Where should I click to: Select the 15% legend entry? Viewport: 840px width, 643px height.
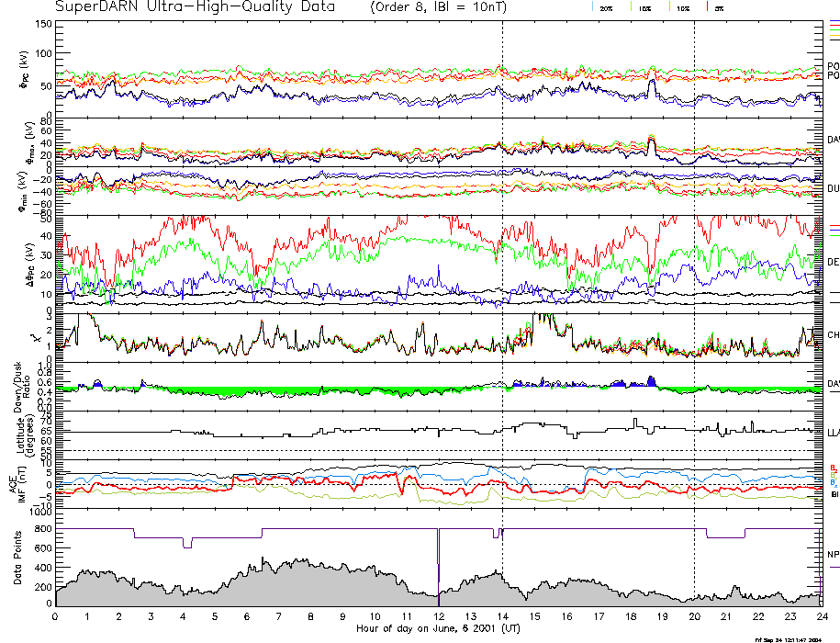644,7
